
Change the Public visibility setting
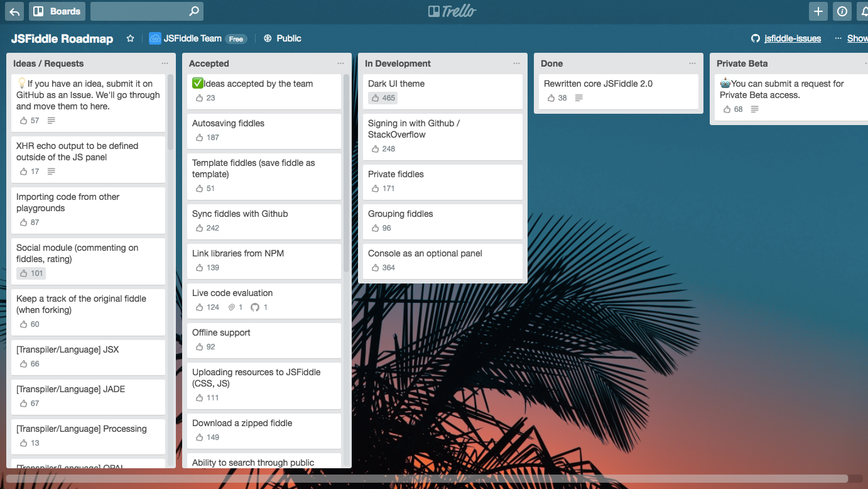(x=283, y=38)
